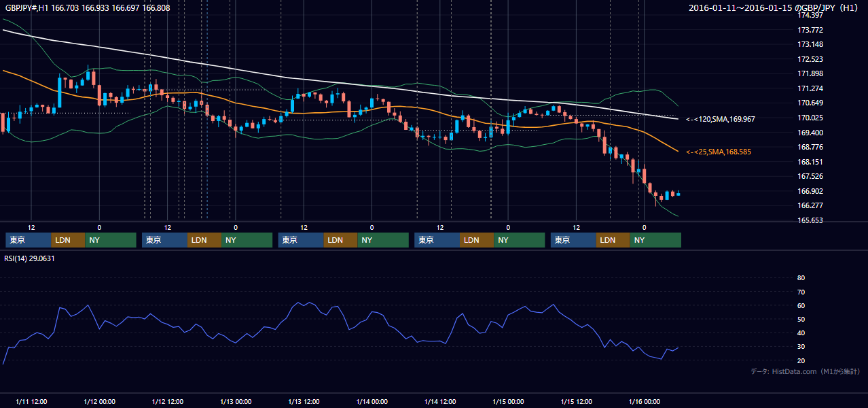Select the NY session box above 1/15 00:00
This screenshot has height=408, width=868.
click(x=520, y=240)
